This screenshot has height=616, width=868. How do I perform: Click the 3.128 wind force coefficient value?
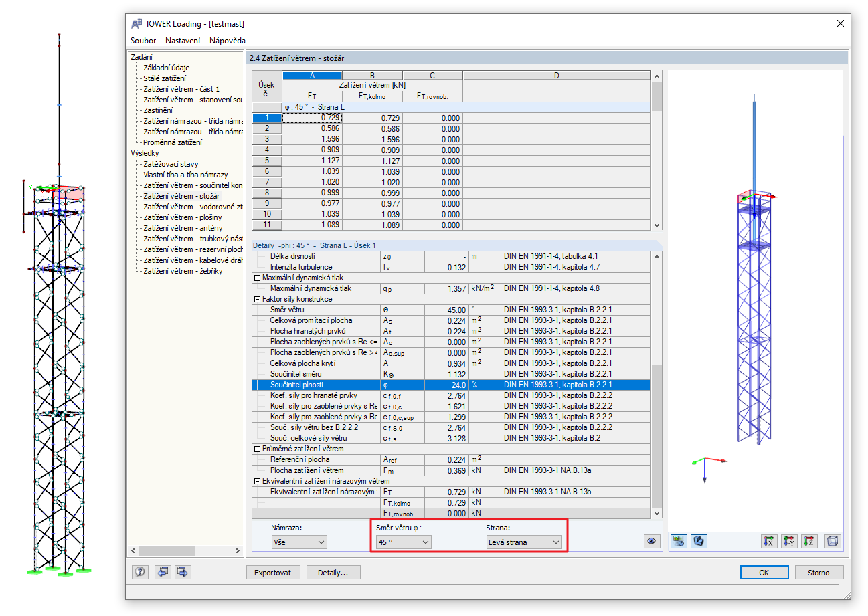click(446, 438)
